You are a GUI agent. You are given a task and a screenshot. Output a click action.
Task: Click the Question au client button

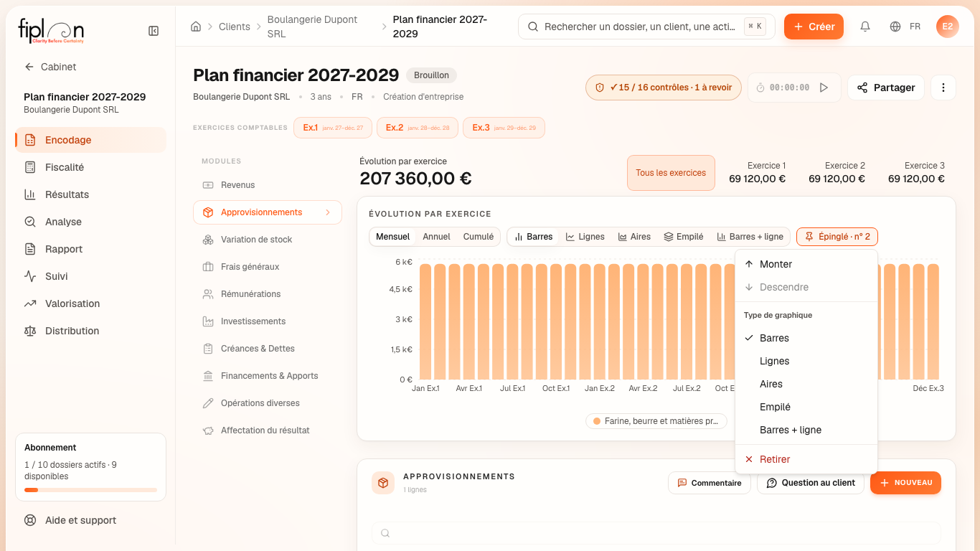pos(811,483)
